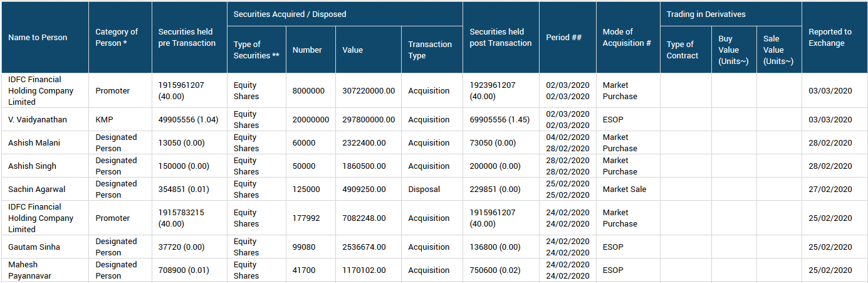Click the 'Period ##' column header
Viewport: 868px width, 283px height.
tap(563, 38)
